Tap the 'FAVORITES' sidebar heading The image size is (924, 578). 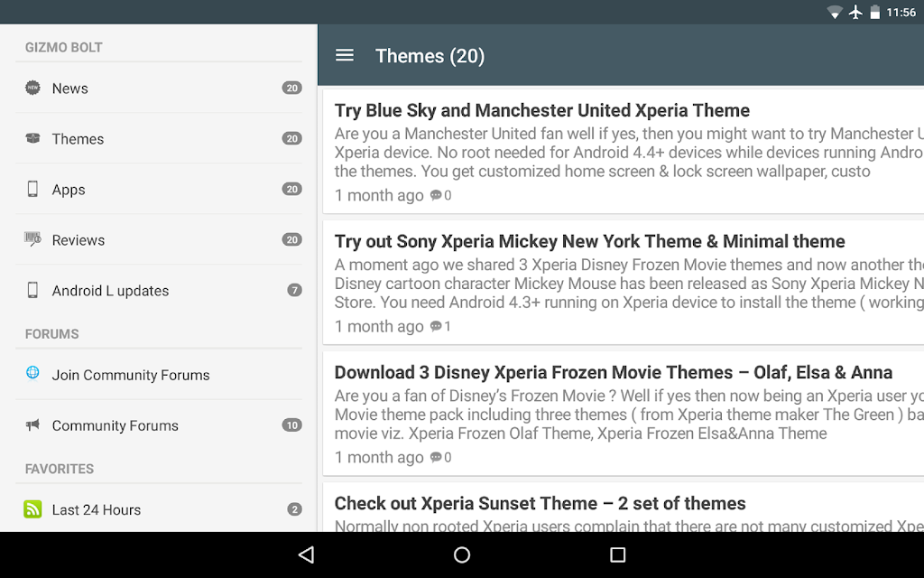click(60, 469)
